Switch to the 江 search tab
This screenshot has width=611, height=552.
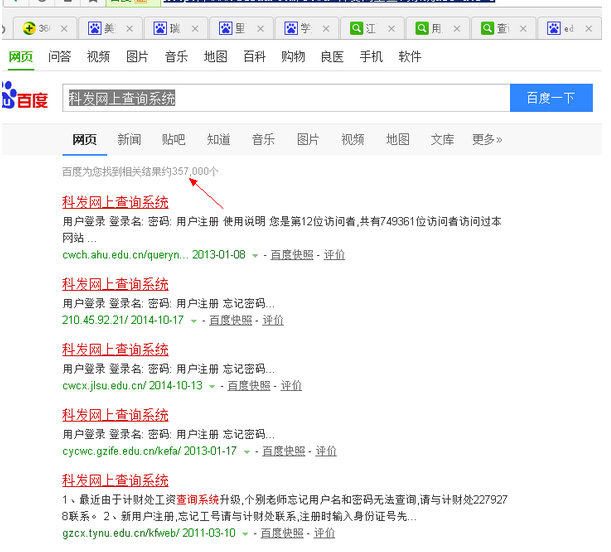[372, 28]
